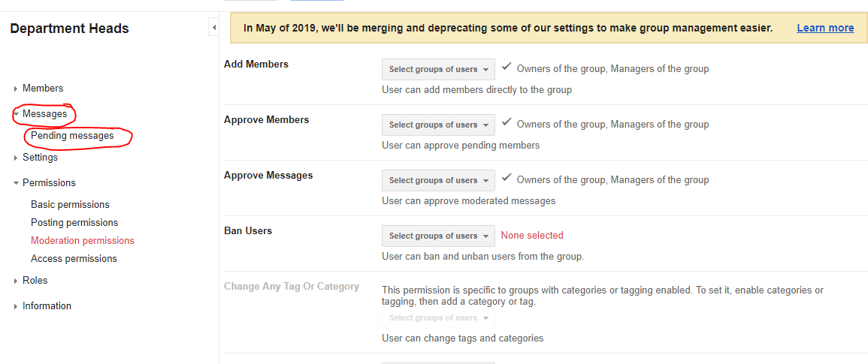Expand the Members section triangle
Viewport: 868px width, 364px height.
pyautogui.click(x=16, y=89)
